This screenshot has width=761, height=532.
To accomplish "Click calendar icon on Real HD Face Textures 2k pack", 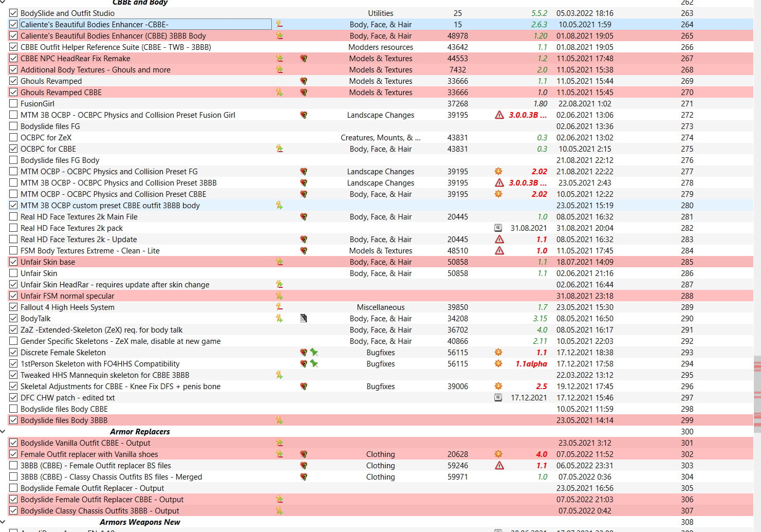I will (498, 228).
